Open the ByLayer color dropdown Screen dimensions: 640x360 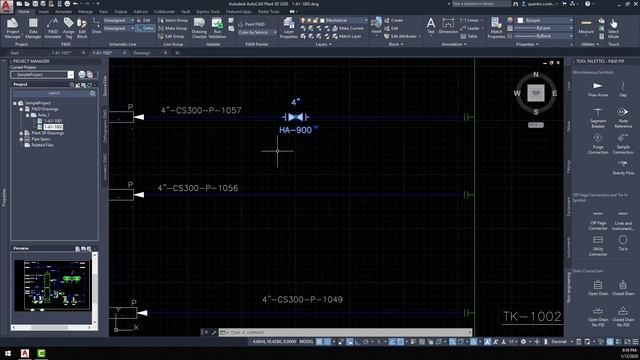coord(544,20)
